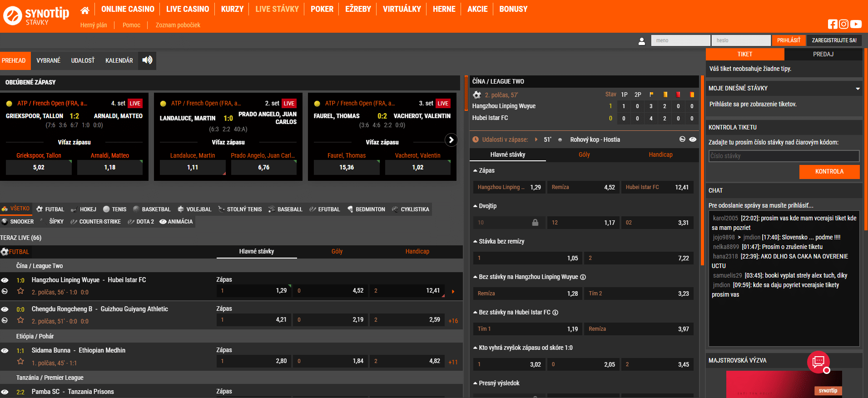The width and height of the screenshot is (868, 398).
Task: Open the Herný plán link
Action: tap(94, 25)
